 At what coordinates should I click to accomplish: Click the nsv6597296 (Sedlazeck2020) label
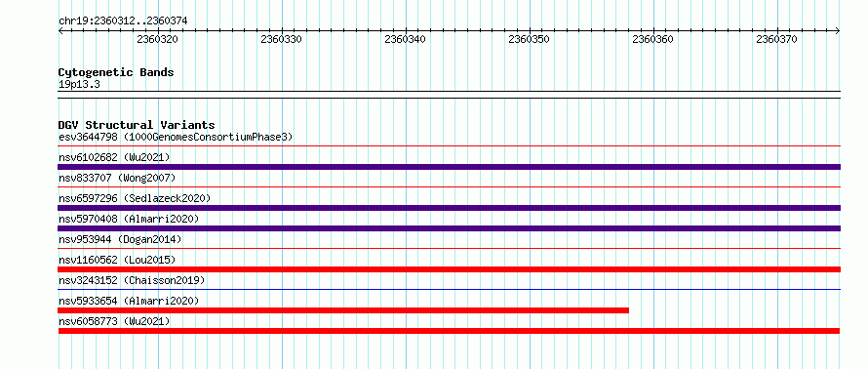(135, 198)
